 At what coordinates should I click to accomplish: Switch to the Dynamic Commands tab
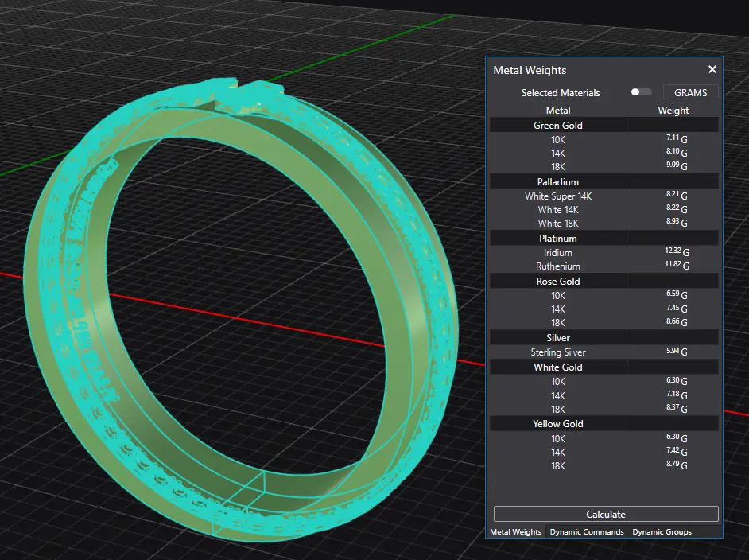pyautogui.click(x=587, y=531)
